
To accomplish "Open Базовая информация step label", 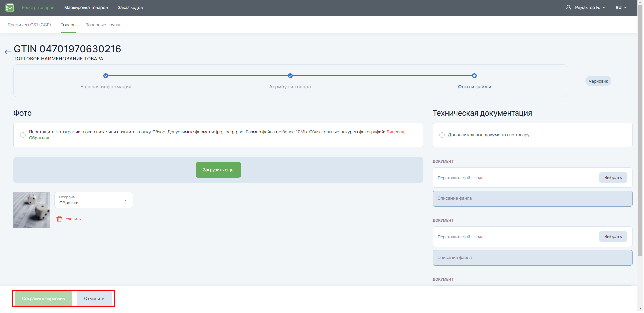I will (106, 87).
